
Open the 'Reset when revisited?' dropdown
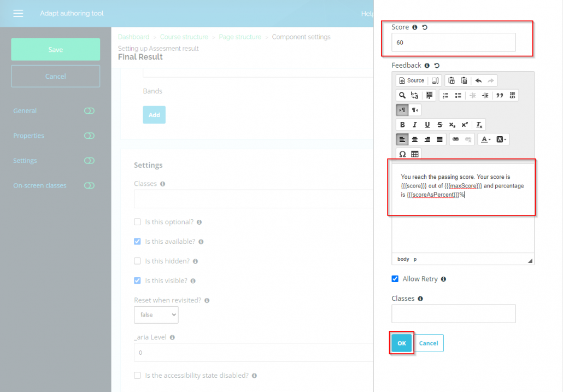[156, 314]
